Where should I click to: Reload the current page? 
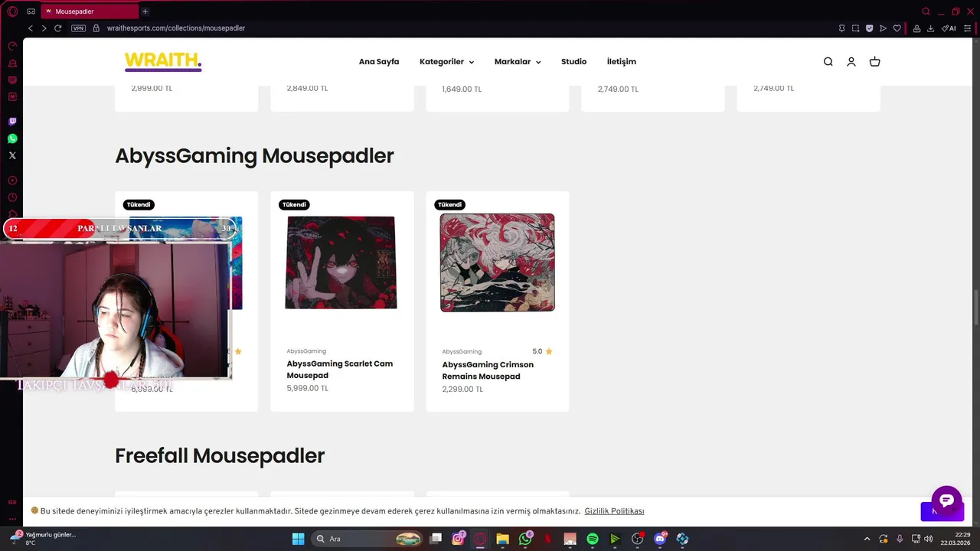coord(57,28)
